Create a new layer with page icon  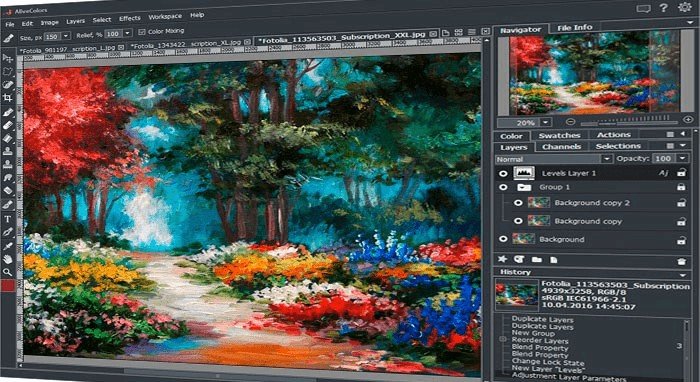pyautogui.click(x=554, y=259)
